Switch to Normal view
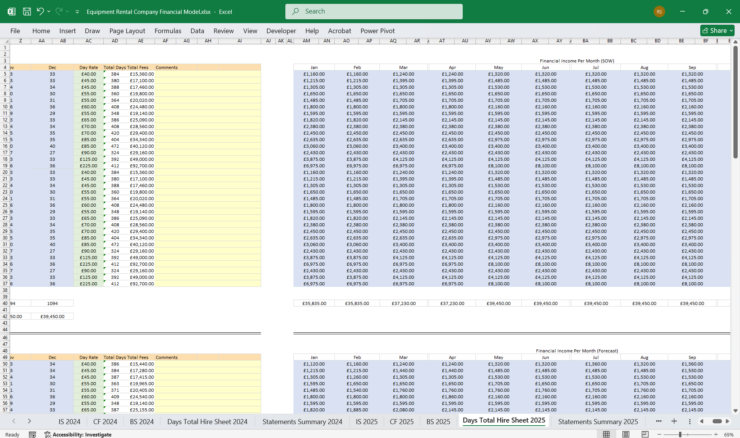Image resolution: width=740 pixels, height=438 pixels. point(606,434)
